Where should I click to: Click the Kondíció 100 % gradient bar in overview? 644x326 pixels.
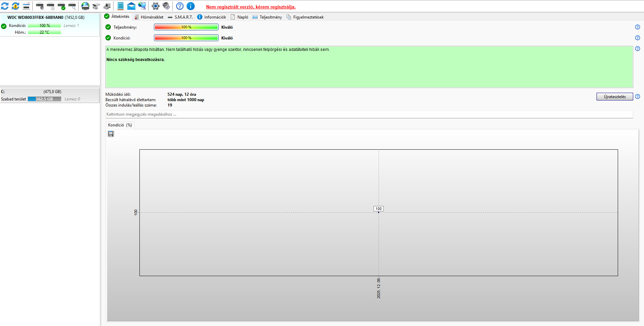pos(186,38)
